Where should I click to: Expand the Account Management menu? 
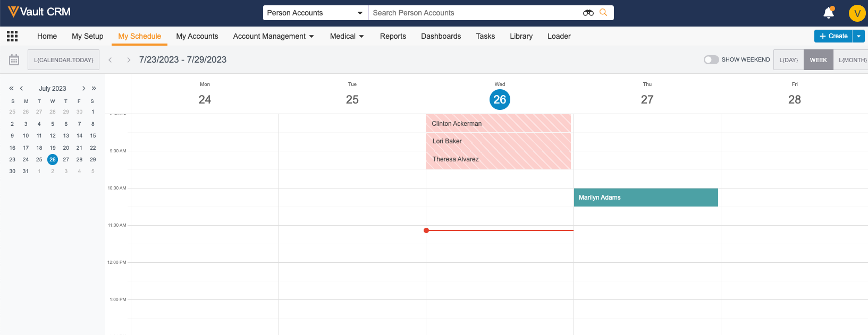point(273,36)
